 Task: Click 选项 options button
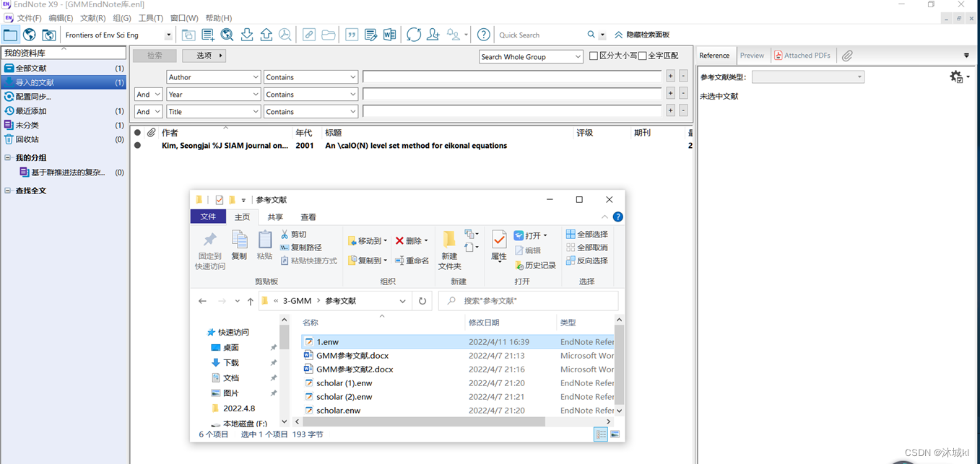(204, 56)
